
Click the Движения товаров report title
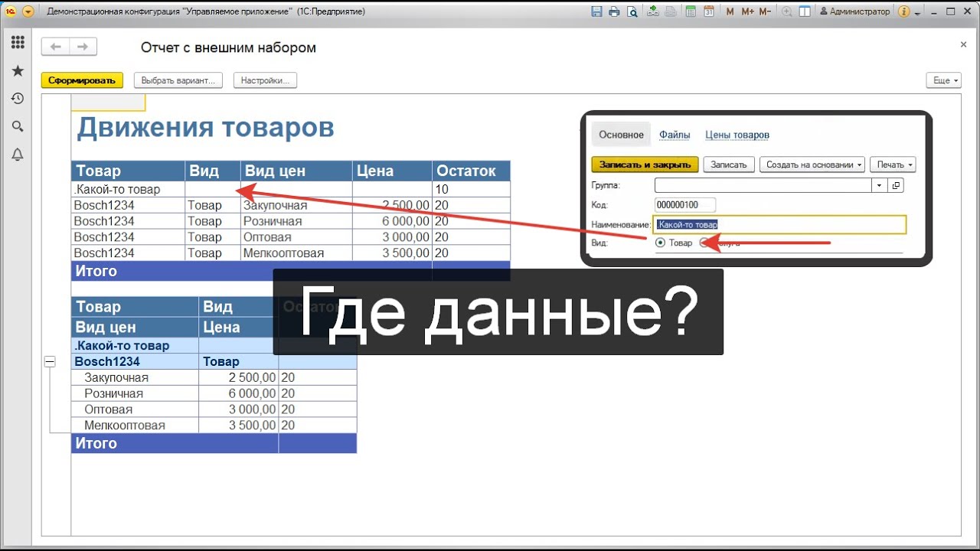(205, 127)
